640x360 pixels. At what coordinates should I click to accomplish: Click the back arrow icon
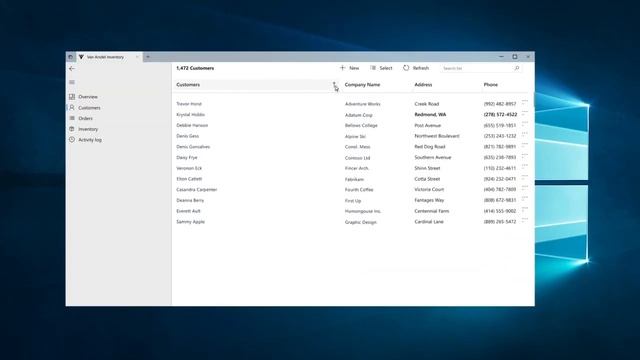tap(72, 69)
